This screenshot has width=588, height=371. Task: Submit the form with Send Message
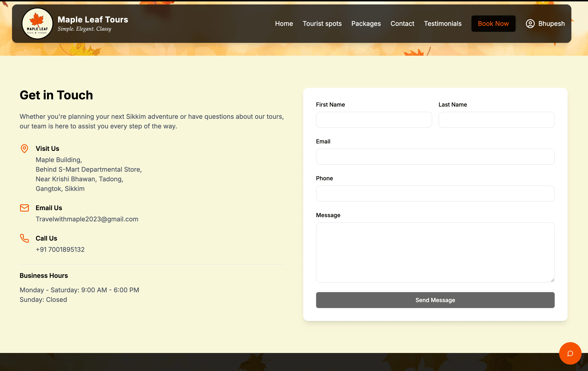click(435, 300)
